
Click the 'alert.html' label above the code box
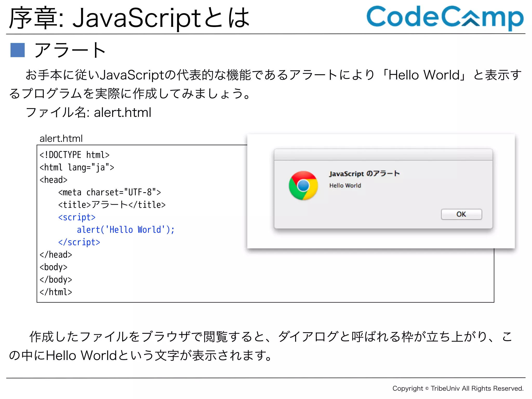(x=61, y=138)
